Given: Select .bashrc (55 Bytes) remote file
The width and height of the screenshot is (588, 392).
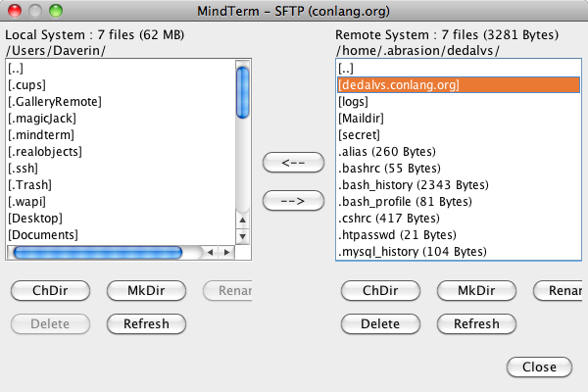Looking at the screenshot, I should (459, 168).
